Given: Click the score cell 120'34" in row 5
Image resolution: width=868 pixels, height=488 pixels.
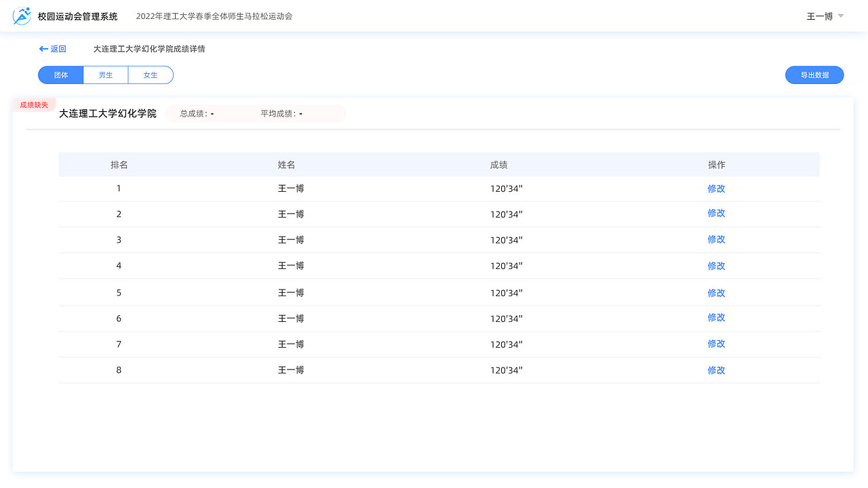Looking at the screenshot, I should [507, 292].
